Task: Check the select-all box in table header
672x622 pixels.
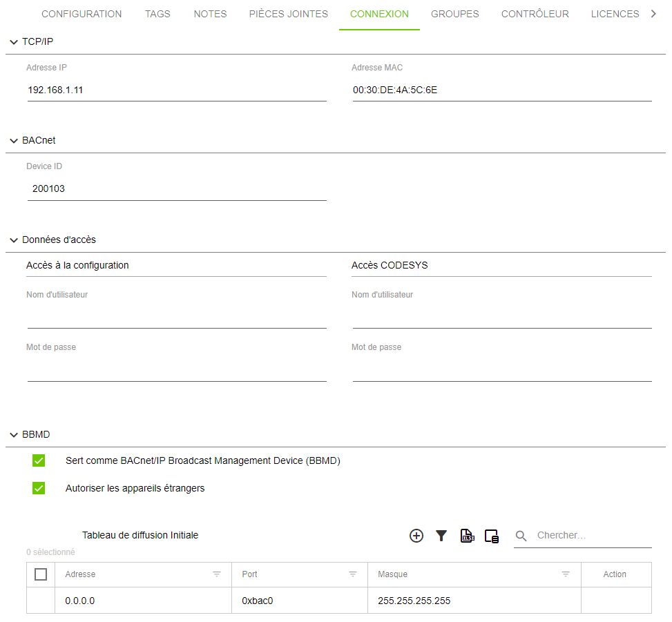Action: coord(41,574)
